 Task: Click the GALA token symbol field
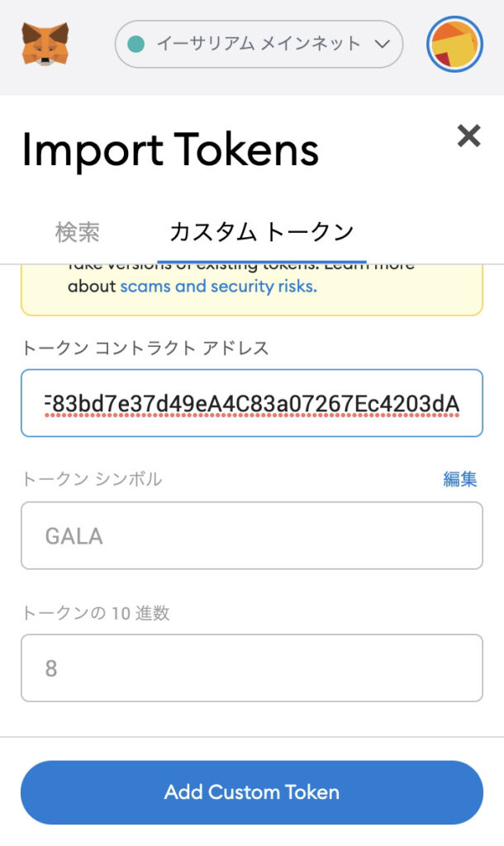tap(252, 535)
